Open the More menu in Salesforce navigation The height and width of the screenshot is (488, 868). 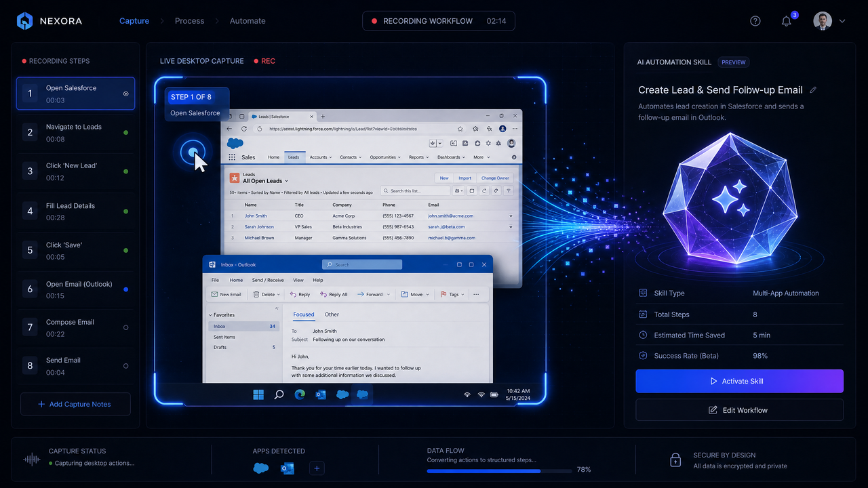click(x=481, y=157)
